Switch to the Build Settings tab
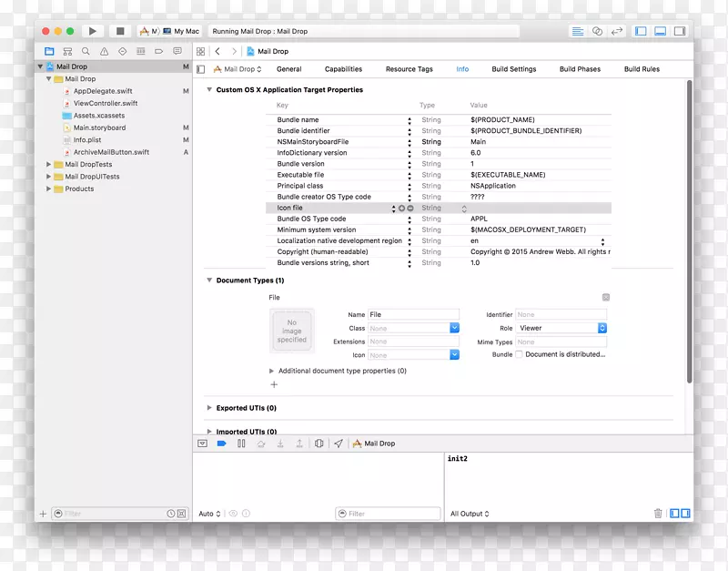Image resolution: width=728 pixels, height=571 pixels. pyautogui.click(x=516, y=68)
